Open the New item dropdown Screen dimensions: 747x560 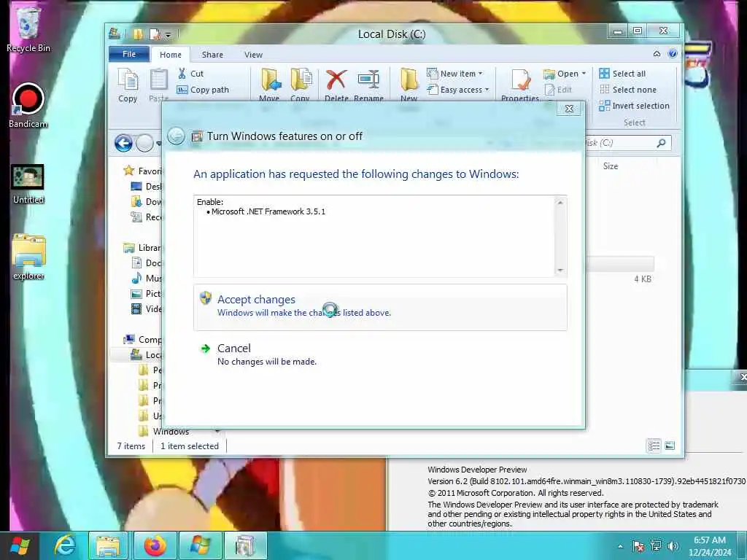pyautogui.click(x=454, y=74)
